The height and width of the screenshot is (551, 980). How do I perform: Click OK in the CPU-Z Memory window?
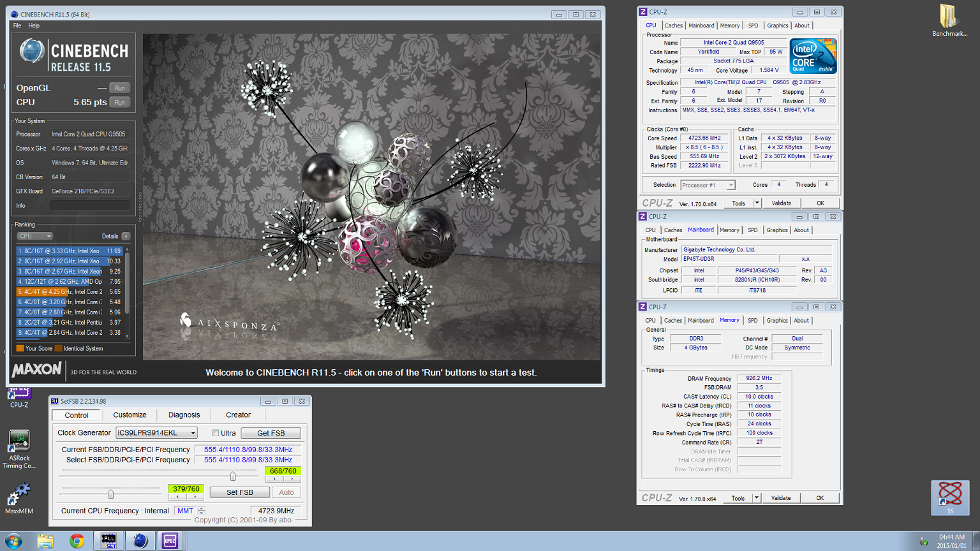[820, 498]
